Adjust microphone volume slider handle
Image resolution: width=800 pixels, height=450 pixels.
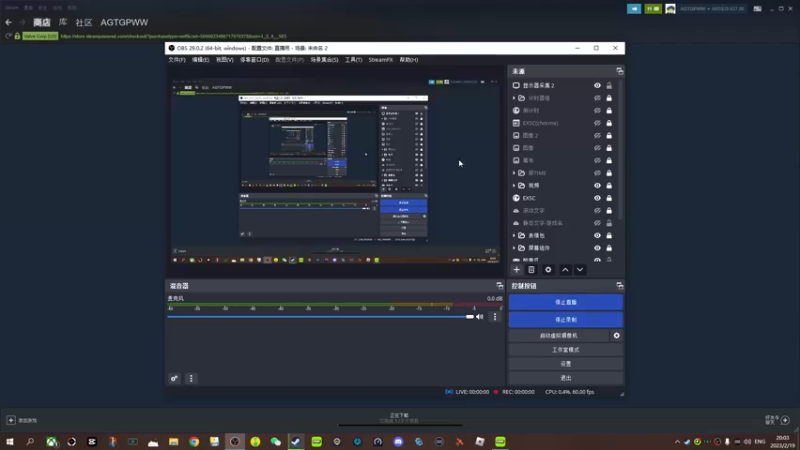[470, 317]
